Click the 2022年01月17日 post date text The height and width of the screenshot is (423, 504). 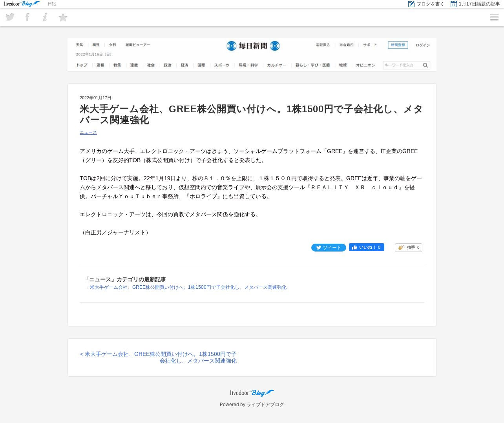coord(95,98)
